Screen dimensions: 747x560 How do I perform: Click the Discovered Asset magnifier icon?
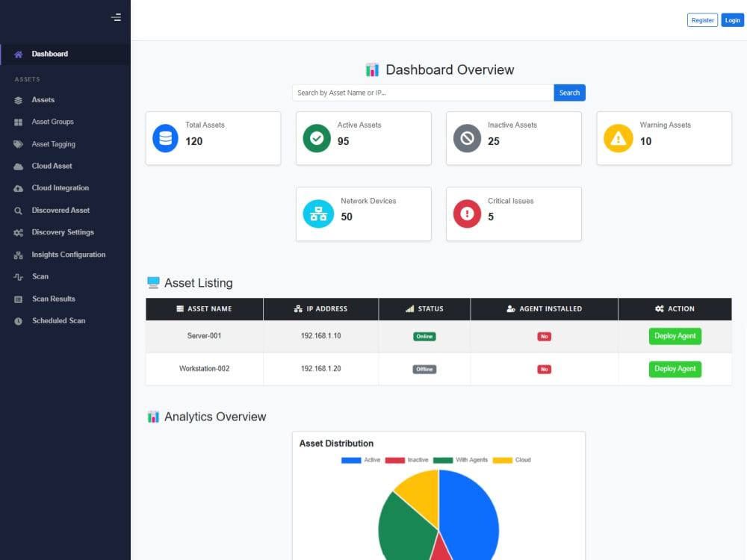[x=18, y=211]
